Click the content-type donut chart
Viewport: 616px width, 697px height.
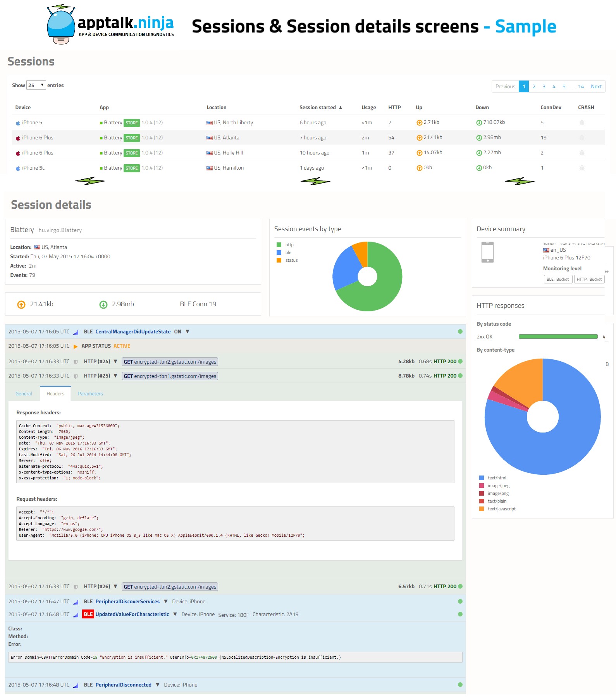(543, 417)
